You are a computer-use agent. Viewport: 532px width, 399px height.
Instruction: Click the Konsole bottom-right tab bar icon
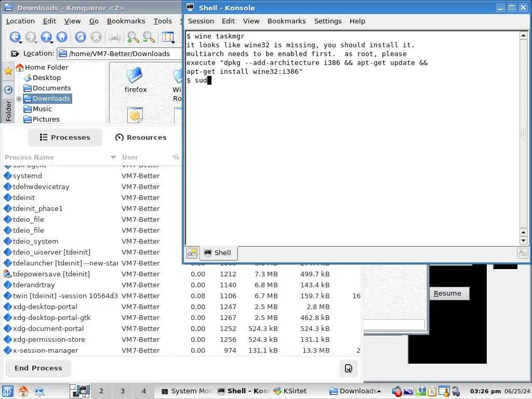tap(523, 253)
